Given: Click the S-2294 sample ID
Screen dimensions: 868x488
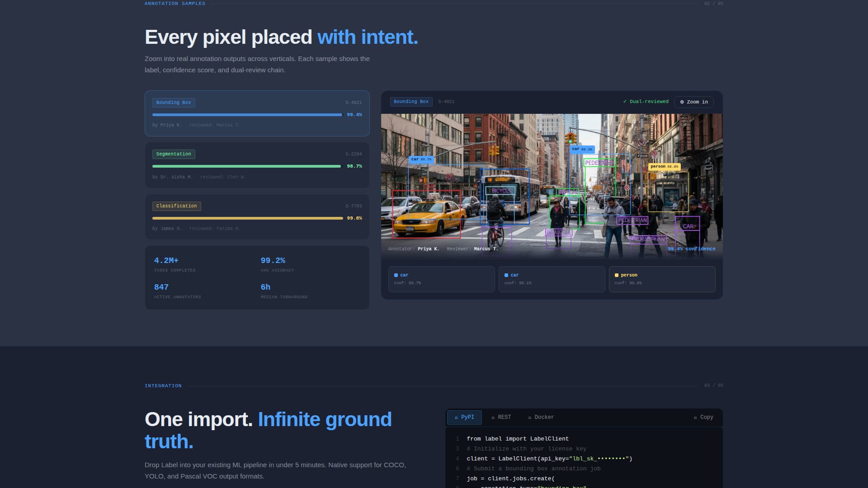Looking at the screenshot, I should tap(354, 154).
